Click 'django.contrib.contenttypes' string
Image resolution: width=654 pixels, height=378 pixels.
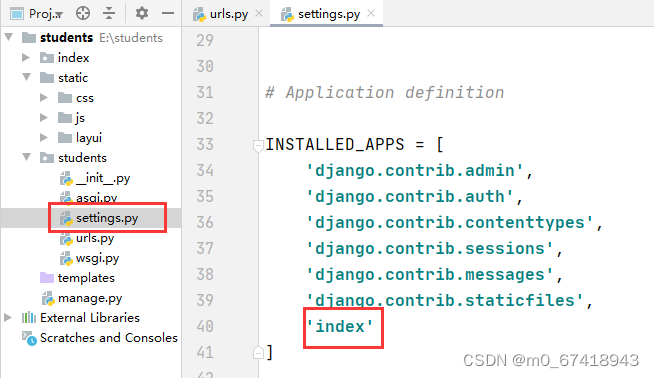450,222
